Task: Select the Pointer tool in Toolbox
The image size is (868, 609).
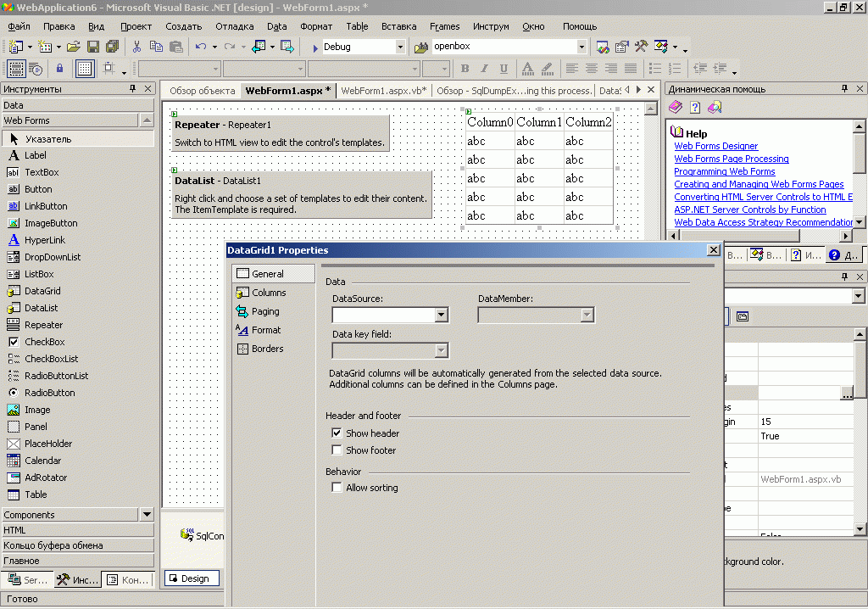Action: (77, 139)
